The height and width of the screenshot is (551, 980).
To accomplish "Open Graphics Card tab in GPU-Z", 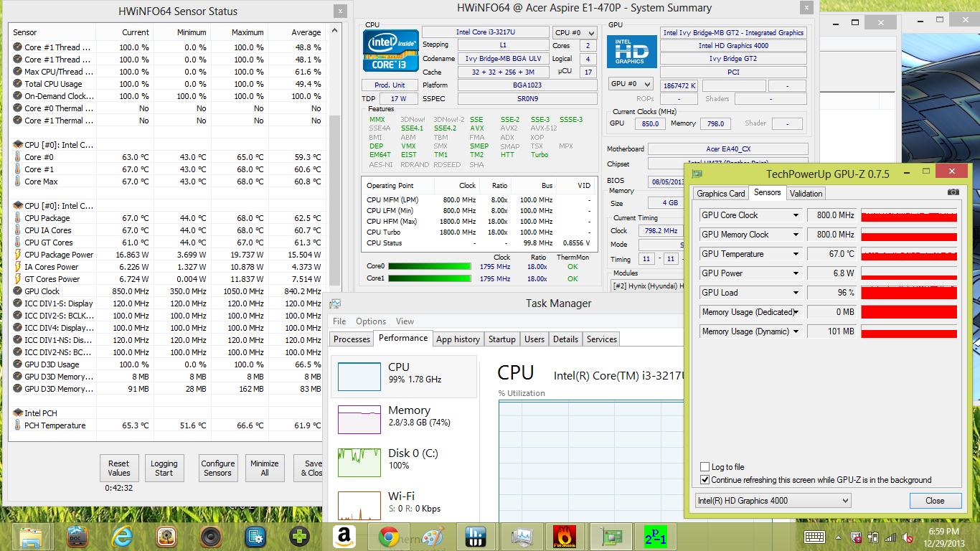I will coord(721,193).
